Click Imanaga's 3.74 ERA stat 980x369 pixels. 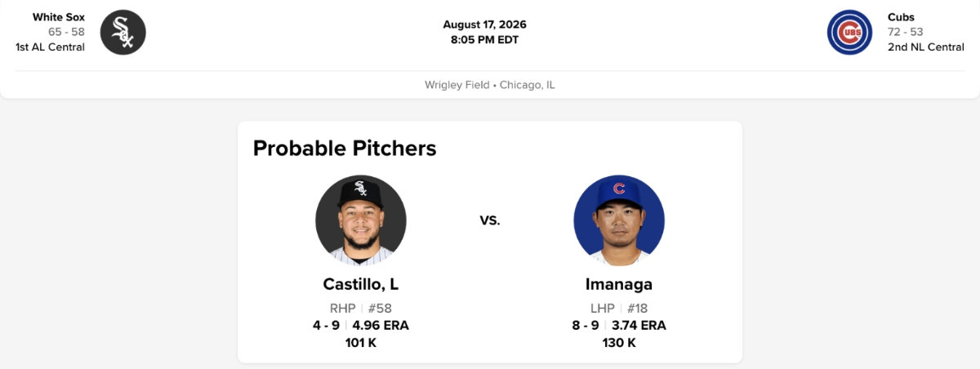point(639,325)
